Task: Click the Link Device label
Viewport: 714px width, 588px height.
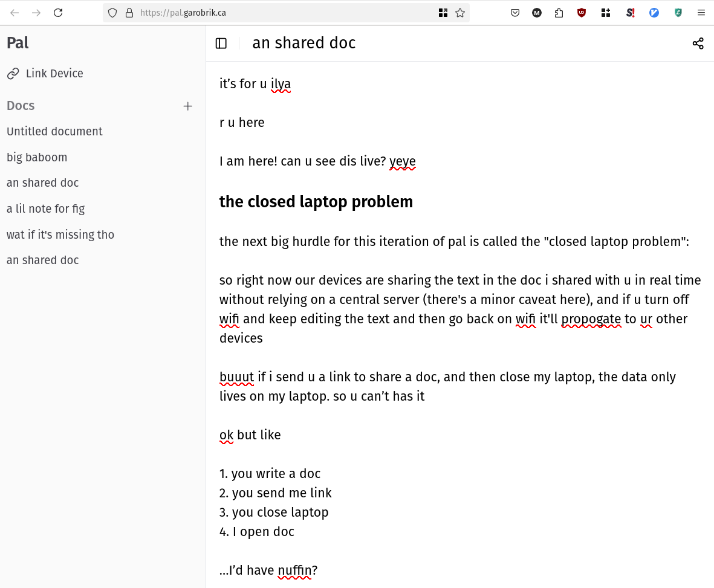Action: 54,74
